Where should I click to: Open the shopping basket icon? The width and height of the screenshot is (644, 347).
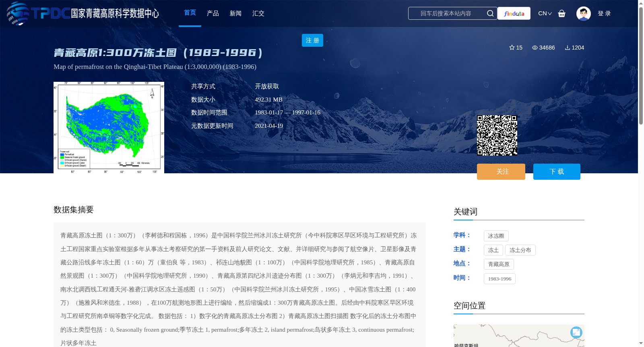point(562,13)
